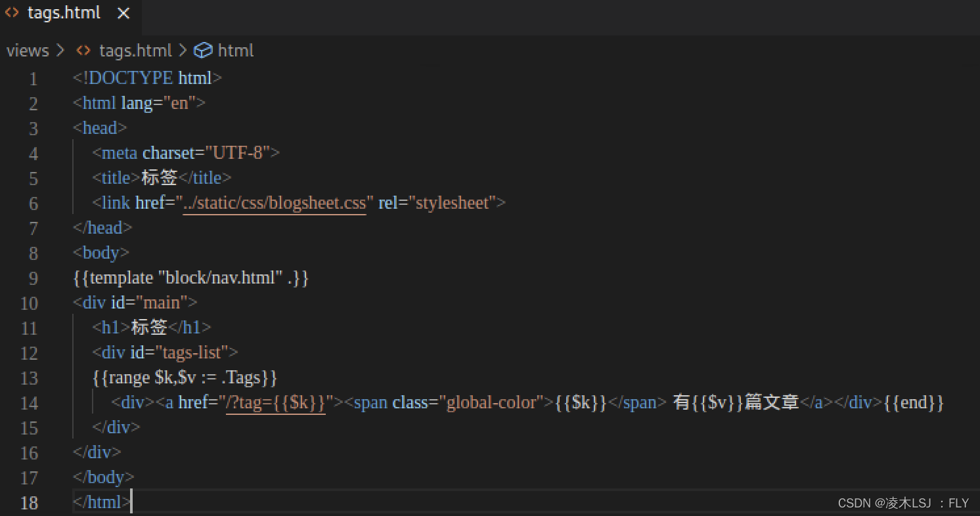This screenshot has height=516, width=980.
Task: Click the template "block/nav.html" line
Action: 190,278
